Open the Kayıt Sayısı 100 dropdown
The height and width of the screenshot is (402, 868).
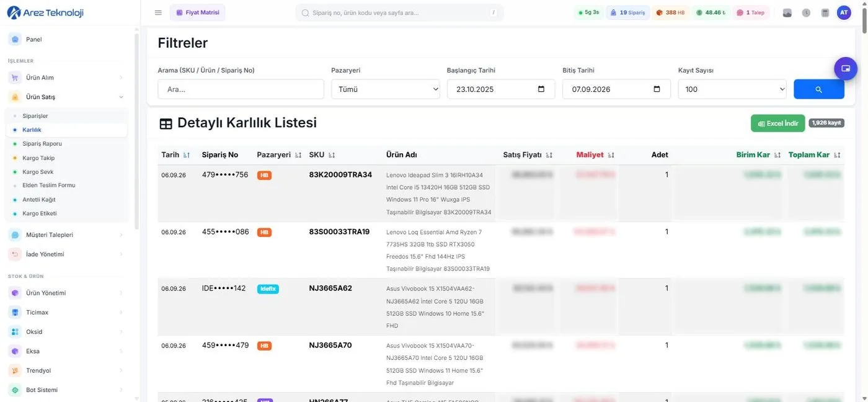732,89
